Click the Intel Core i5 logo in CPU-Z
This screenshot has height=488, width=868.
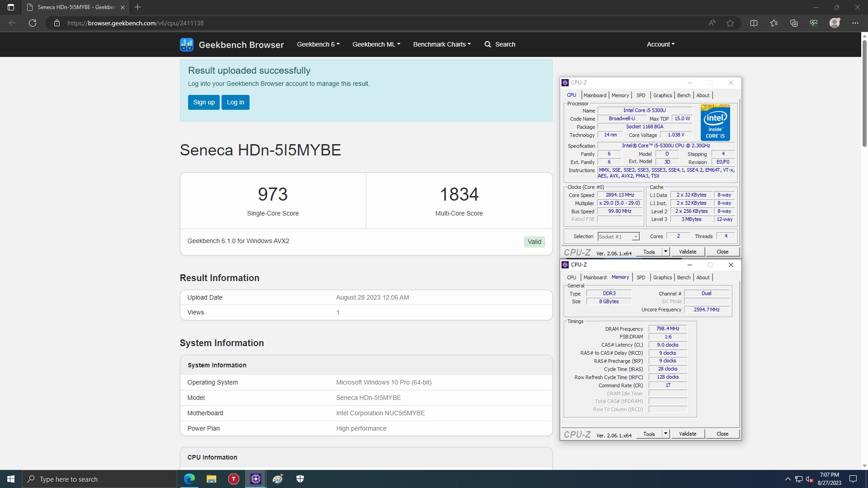715,122
